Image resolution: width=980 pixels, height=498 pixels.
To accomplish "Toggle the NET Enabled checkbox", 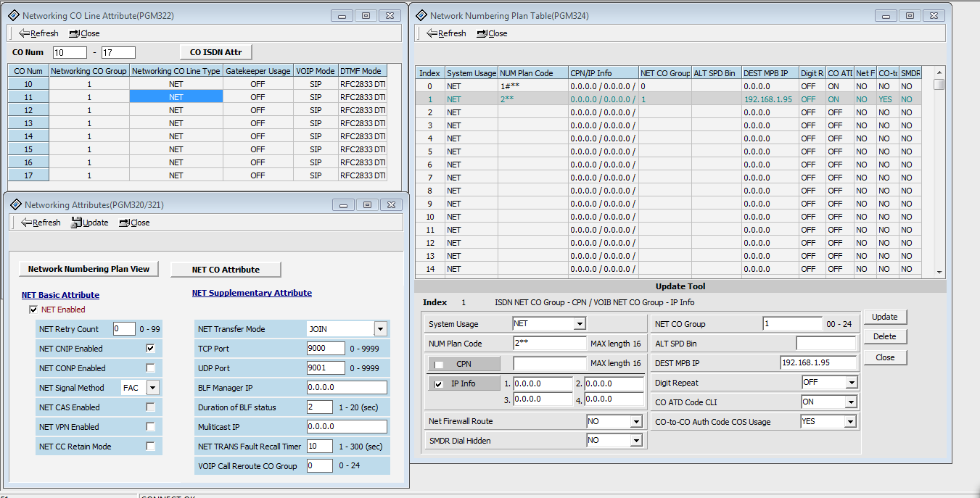I will [x=33, y=310].
